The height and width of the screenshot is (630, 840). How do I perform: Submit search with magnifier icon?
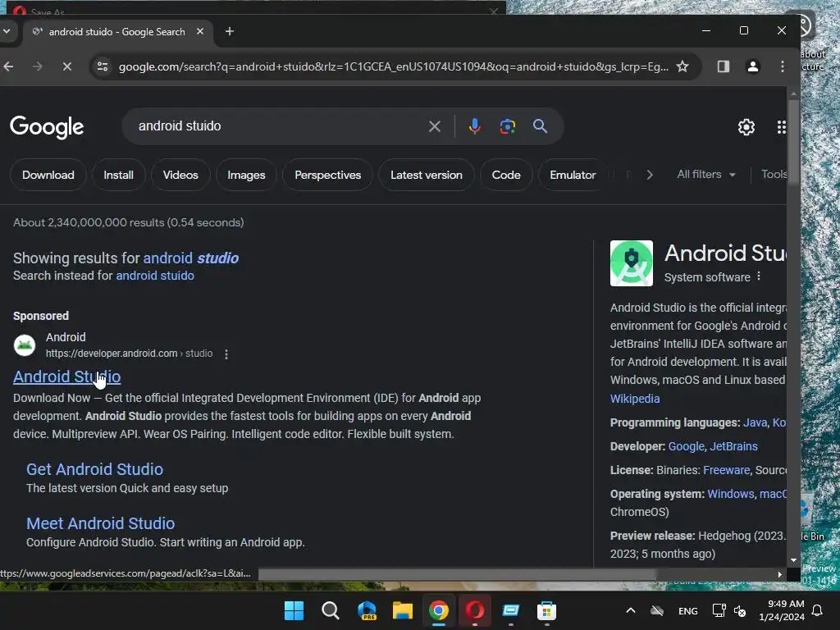click(540, 126)
